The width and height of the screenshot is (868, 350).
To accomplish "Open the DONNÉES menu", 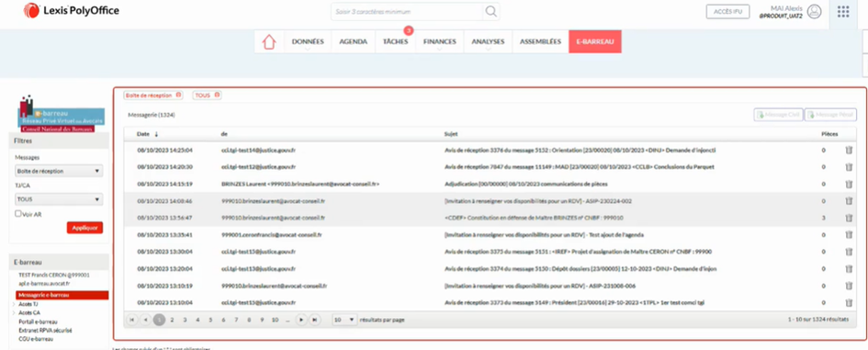I will pos(308,41).
